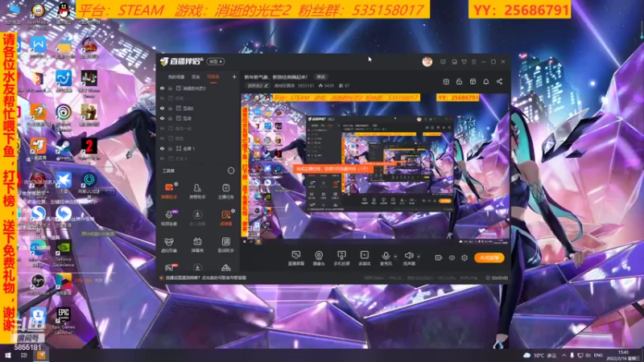Open the notification bell icon
This screenshot has width=644, height=362.
(x=486, y=82)
